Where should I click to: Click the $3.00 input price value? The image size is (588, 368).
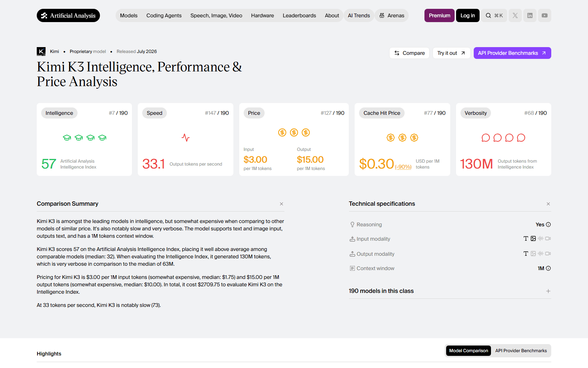coord(255,159)
